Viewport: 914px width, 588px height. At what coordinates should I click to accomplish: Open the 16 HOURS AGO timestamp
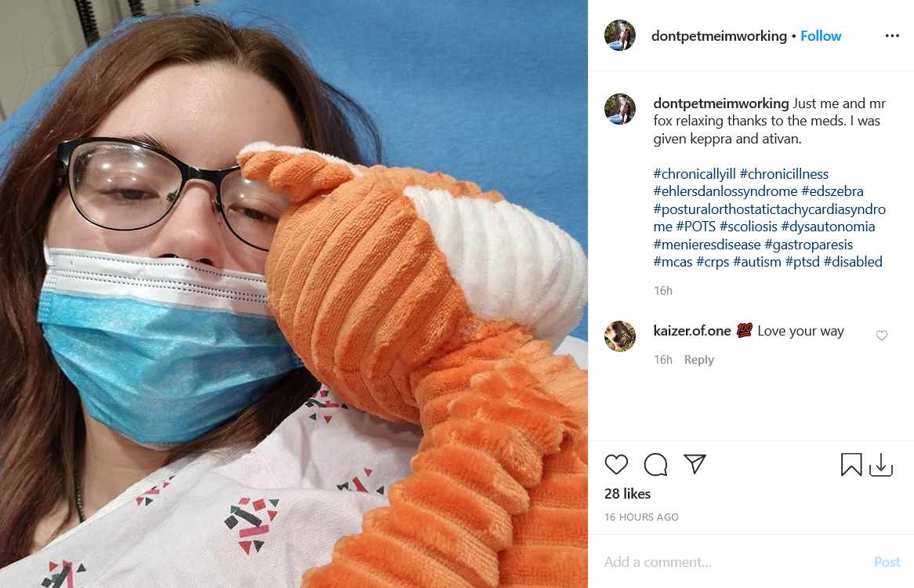[641, 517]
